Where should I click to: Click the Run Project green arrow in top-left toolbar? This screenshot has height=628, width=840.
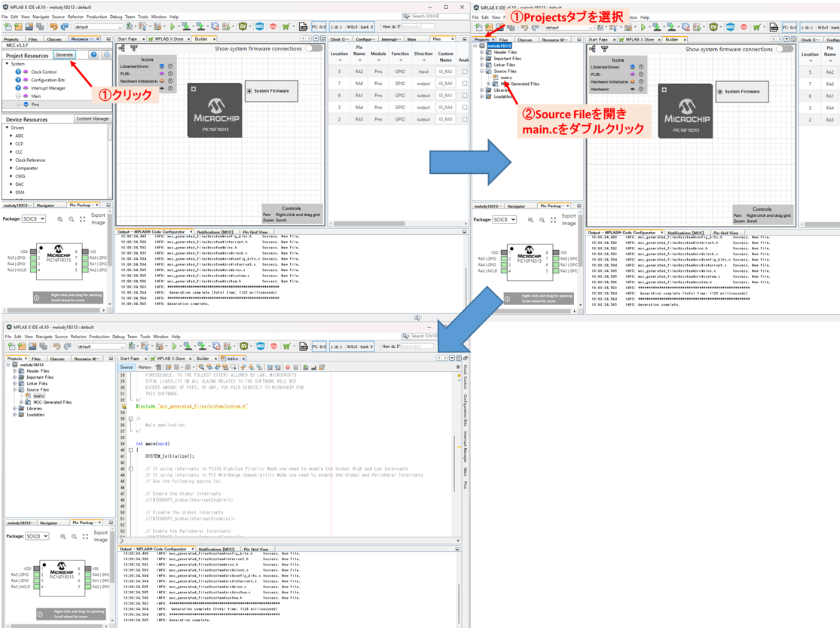173,27
